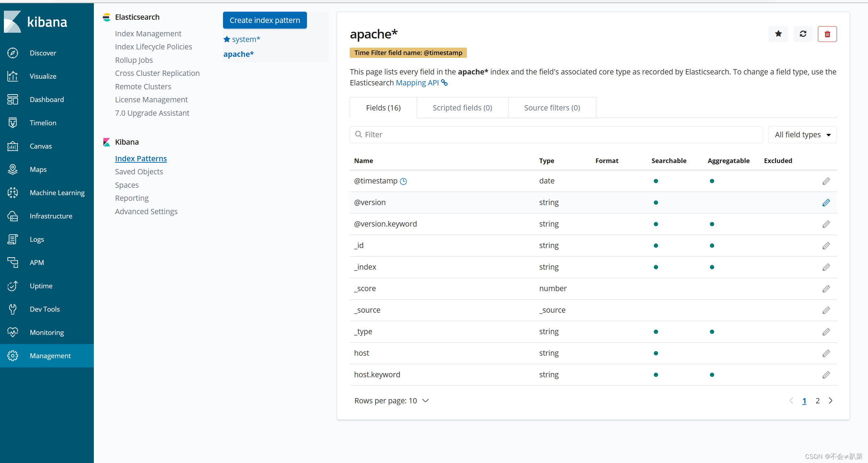868x463 pixels.
Task: Open Remote Clusters menu item
Action: pos(143,86)
